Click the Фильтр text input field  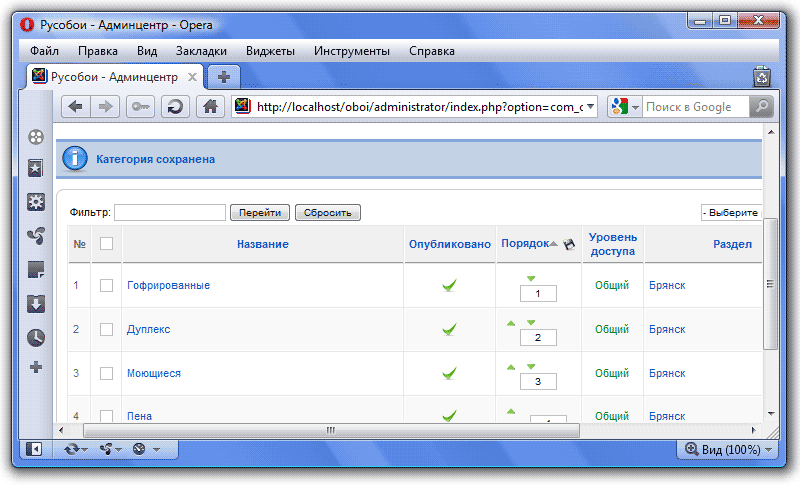coord(170,213)
